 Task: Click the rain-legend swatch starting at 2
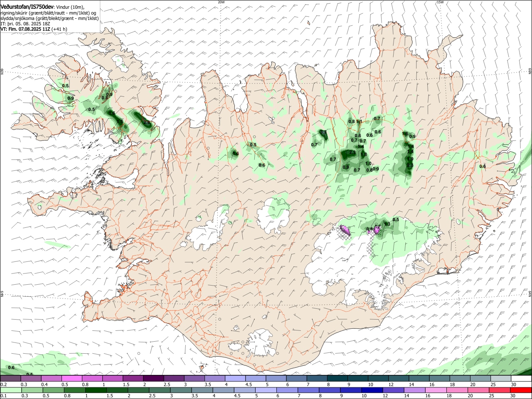click(138, 390)
